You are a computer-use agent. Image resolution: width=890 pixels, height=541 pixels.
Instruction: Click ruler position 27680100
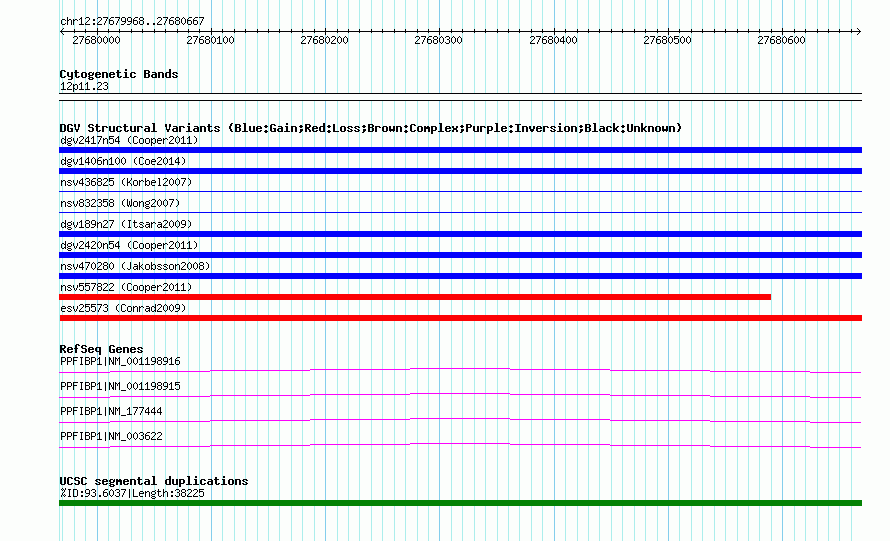(x=211, y=40)
